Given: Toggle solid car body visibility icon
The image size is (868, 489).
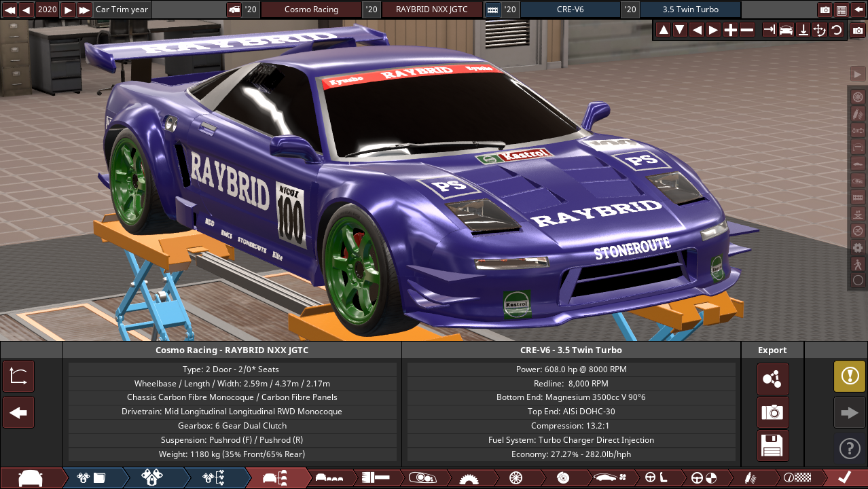Looking at the screenshot, I should click(858, 164).
